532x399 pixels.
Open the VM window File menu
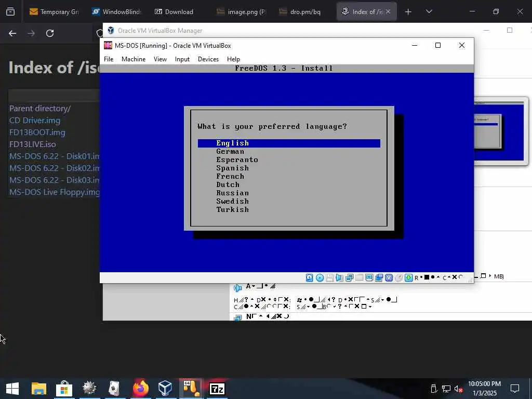(x=109, y=59)
